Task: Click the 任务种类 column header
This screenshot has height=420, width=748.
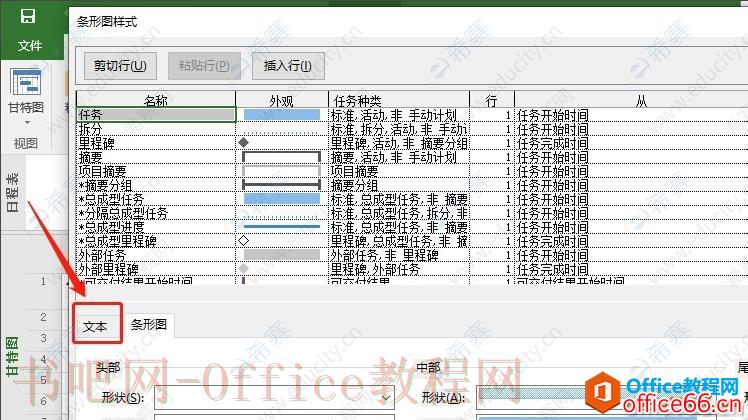Action: click(x=398, y=100)
